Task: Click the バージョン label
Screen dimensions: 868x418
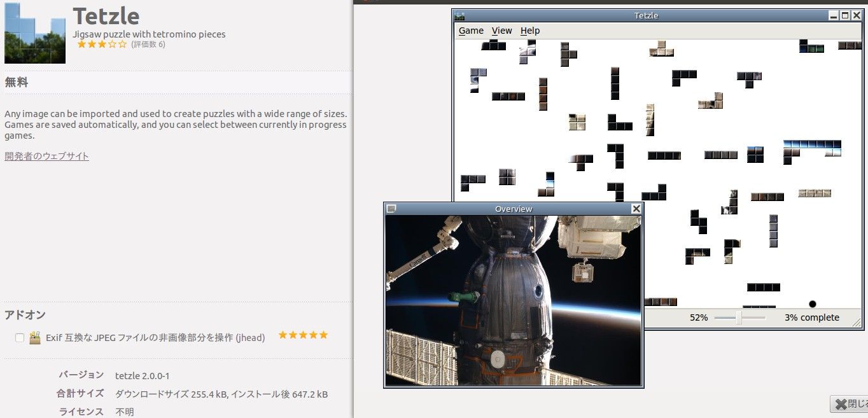Action: [x=81, y=375]
